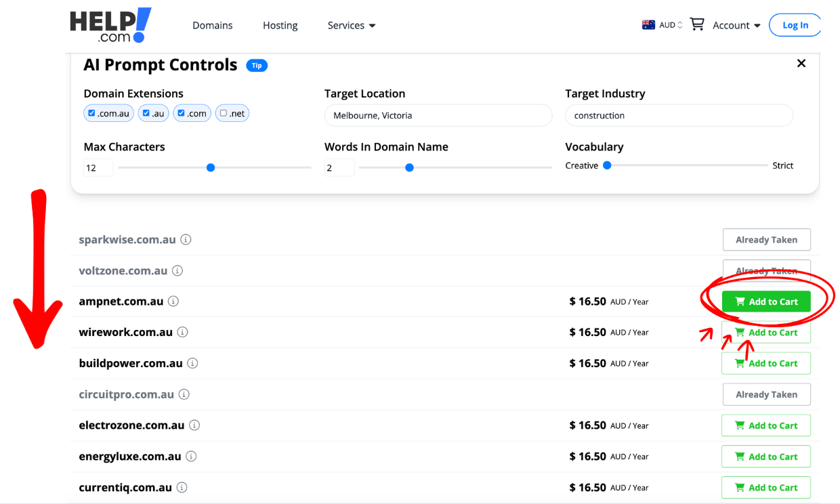Enable the .net extension checkbox
This screenshot has height=504, width=840.
[224, 113]
